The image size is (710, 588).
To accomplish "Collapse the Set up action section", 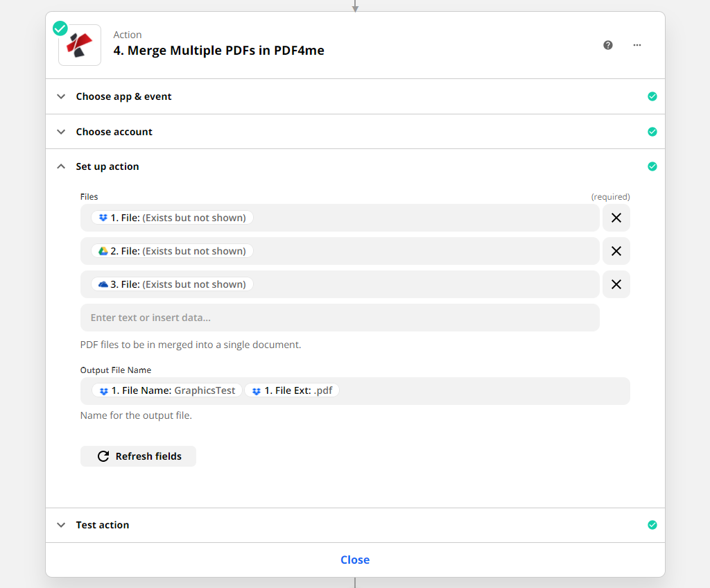I will tap(107, 166).
